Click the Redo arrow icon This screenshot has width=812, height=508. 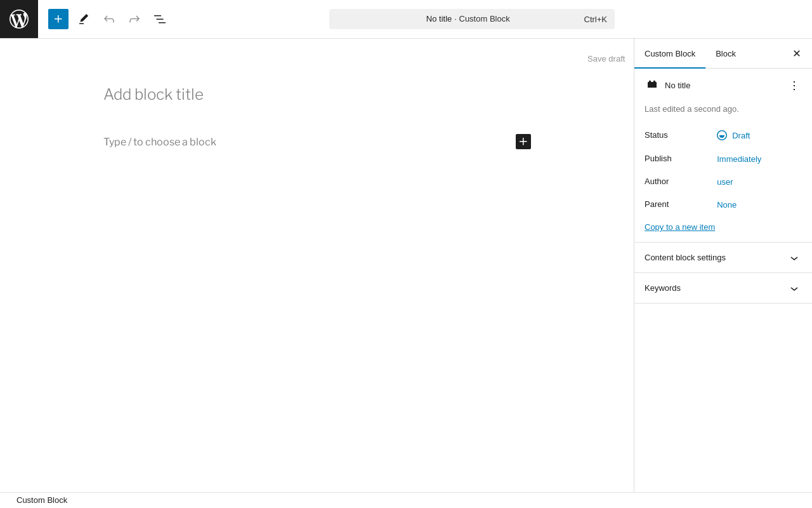134,19
